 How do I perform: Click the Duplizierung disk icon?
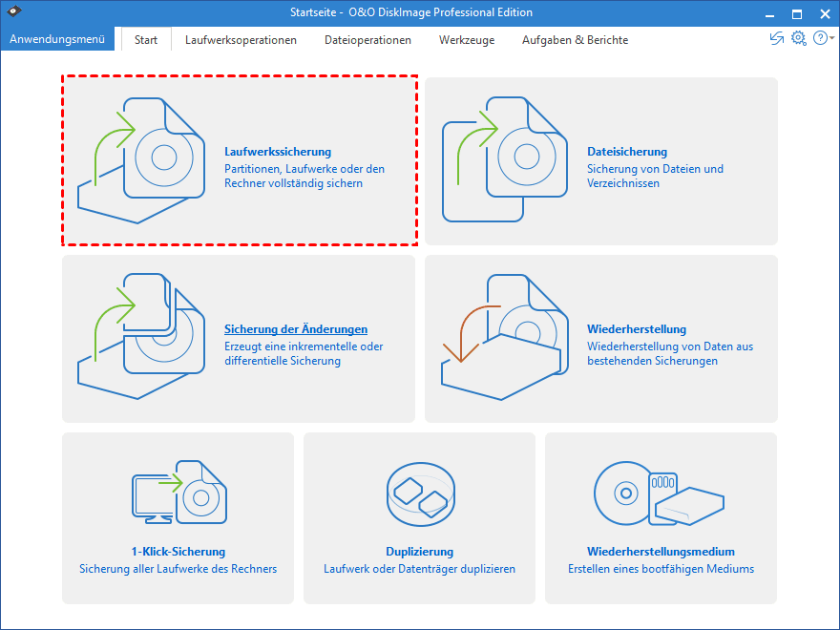[421, 493]
